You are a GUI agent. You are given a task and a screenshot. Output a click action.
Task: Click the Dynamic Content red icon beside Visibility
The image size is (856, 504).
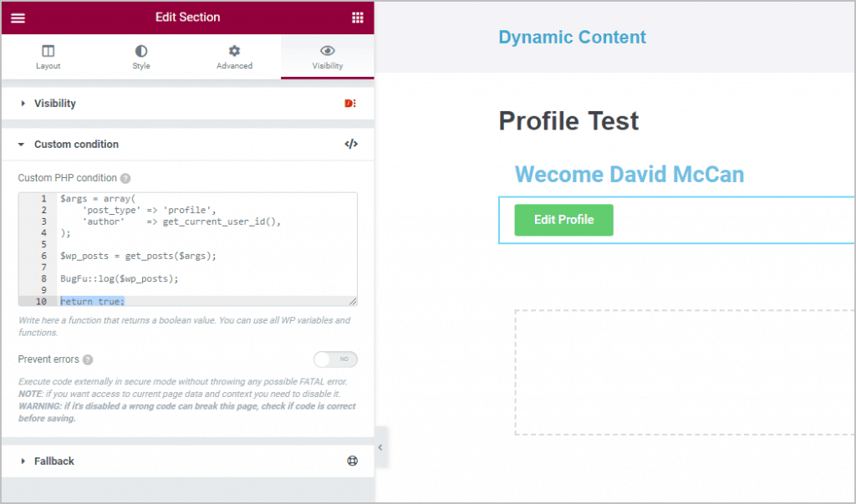(x=350, y=103)
